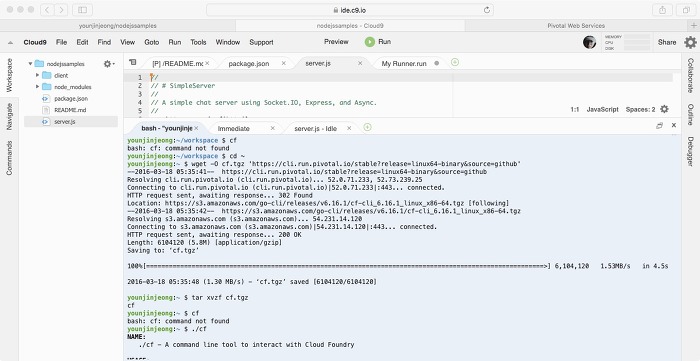700x361 pixels.
Task: Maximize the console panel icon
Action: click(659, 126)
